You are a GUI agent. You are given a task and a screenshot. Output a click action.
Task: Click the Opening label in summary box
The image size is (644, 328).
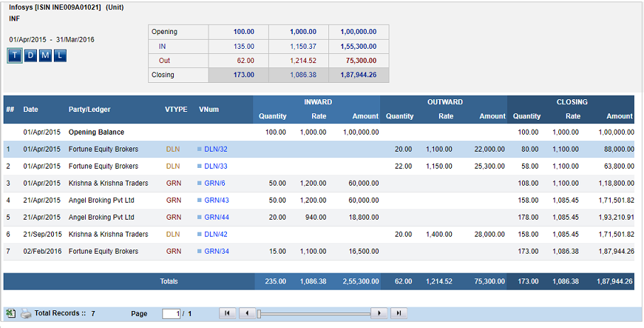pyautogui.click(x=165, y=32)
